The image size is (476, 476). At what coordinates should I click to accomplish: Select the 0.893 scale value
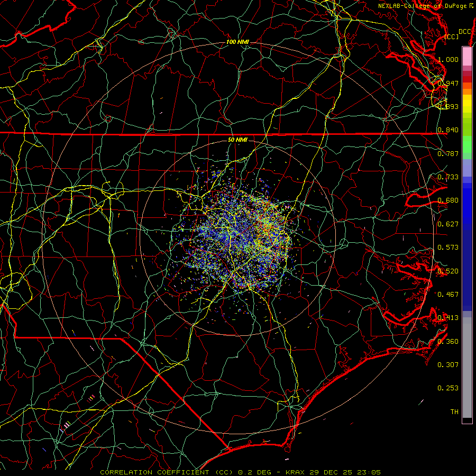[448, 106]
